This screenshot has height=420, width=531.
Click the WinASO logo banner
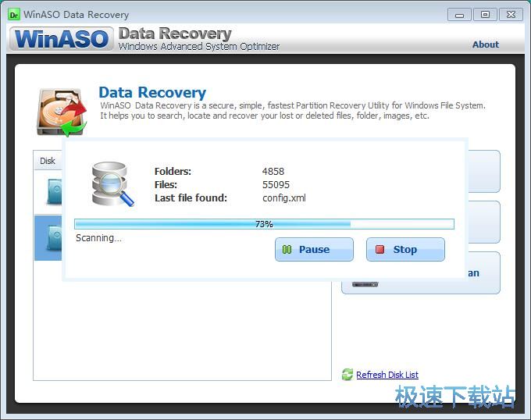[62, 38]
